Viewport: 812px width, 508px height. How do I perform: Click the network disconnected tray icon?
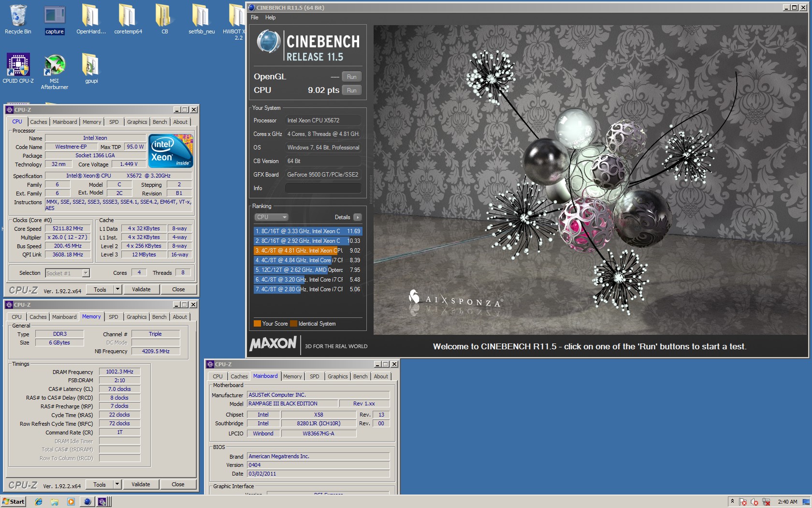coord(766,502)
